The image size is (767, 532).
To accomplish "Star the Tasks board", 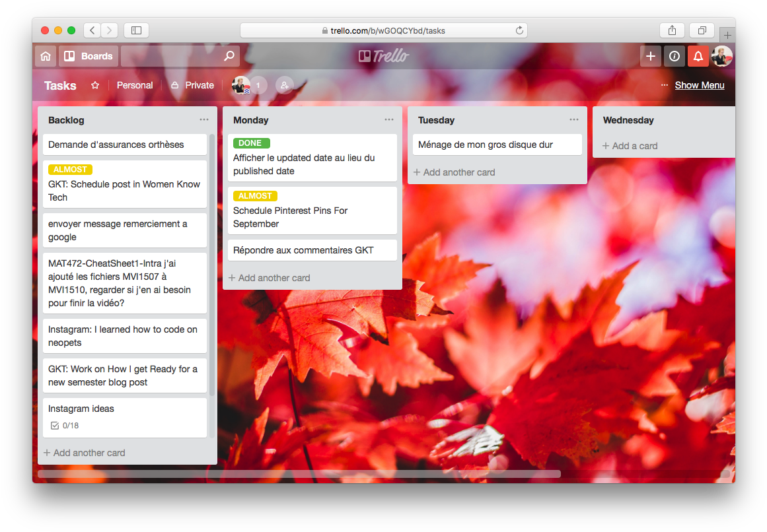I will [x=95, y=85].
